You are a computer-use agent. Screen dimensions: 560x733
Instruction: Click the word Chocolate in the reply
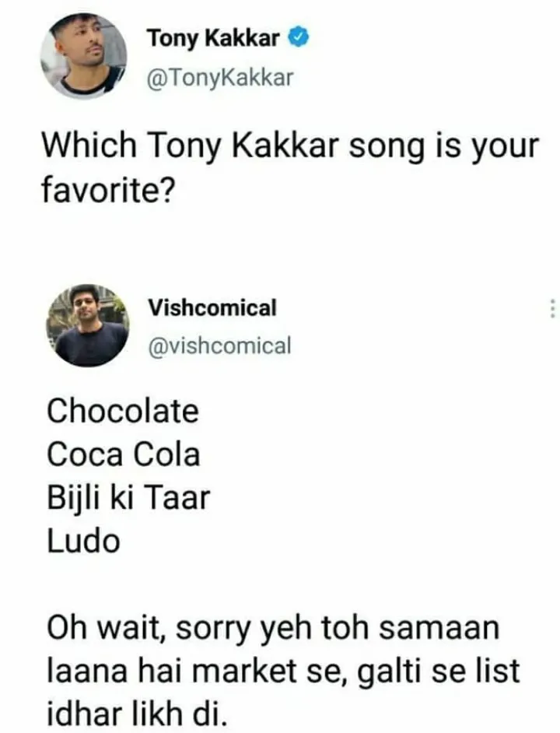(x=121, y=412)
